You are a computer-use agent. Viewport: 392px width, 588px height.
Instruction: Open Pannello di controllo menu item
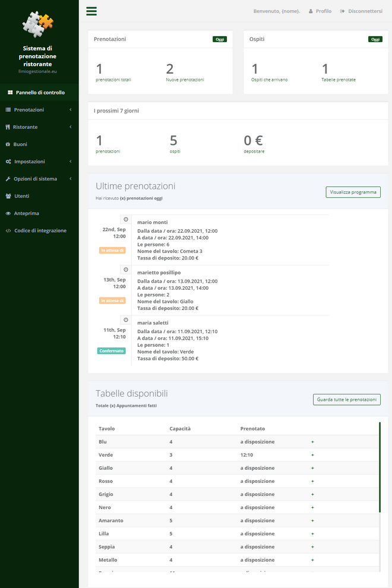click(39, 93)
